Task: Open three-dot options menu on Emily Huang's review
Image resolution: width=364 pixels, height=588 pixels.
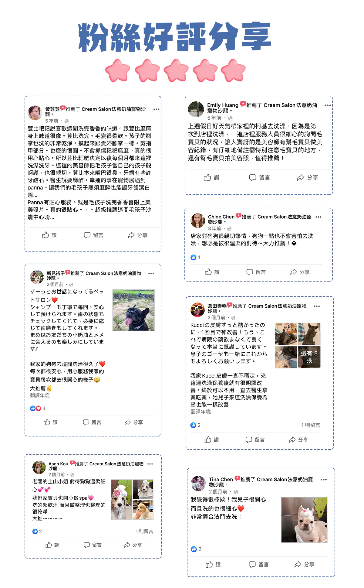Action: pos(328,105)
